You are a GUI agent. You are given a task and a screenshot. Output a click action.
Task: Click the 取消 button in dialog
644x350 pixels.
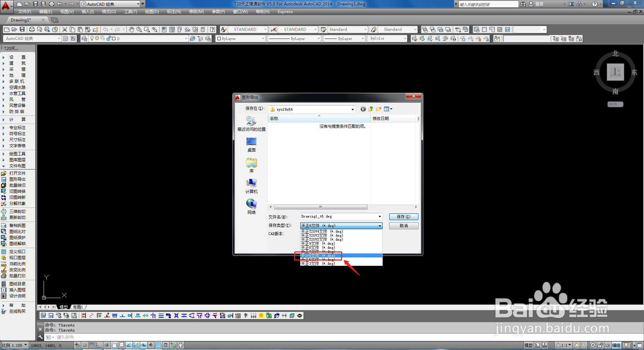tap(404, 226)
